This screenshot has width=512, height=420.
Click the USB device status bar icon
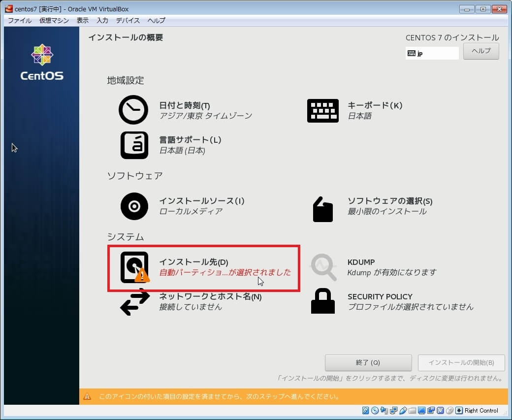coord(403,411)
